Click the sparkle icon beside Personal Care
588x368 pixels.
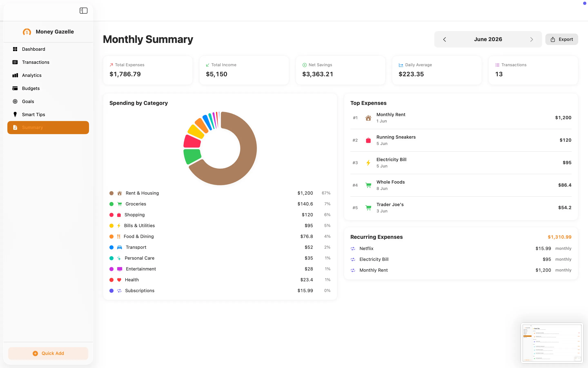click(x=119, y=258)
